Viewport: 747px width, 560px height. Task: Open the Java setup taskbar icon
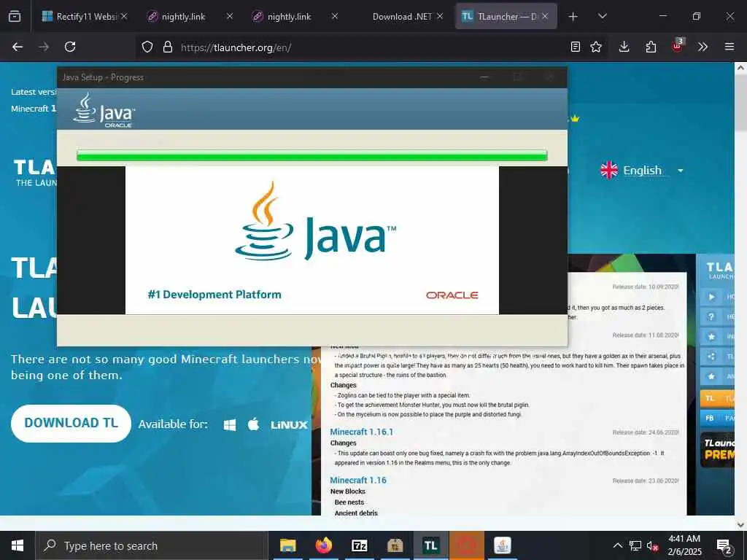(x=502, y=545)
